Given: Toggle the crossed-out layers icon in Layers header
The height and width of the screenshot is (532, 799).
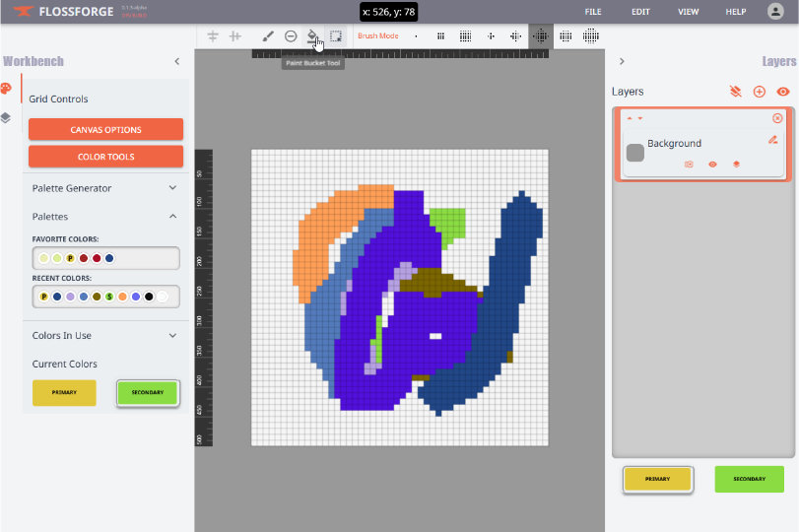Looking at the screenshot, I should pyautogui.click(x=735, y=92).
